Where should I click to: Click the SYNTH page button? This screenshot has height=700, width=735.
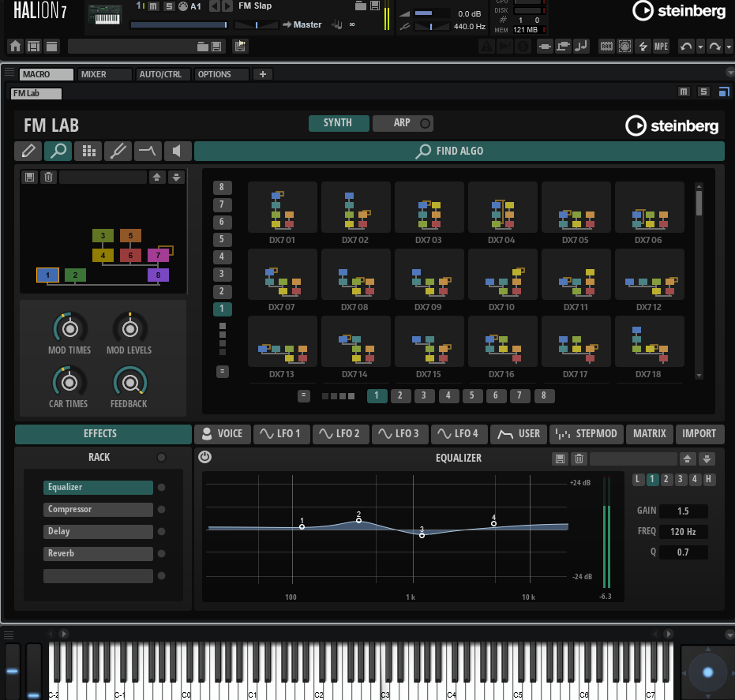tap(339, 123)
